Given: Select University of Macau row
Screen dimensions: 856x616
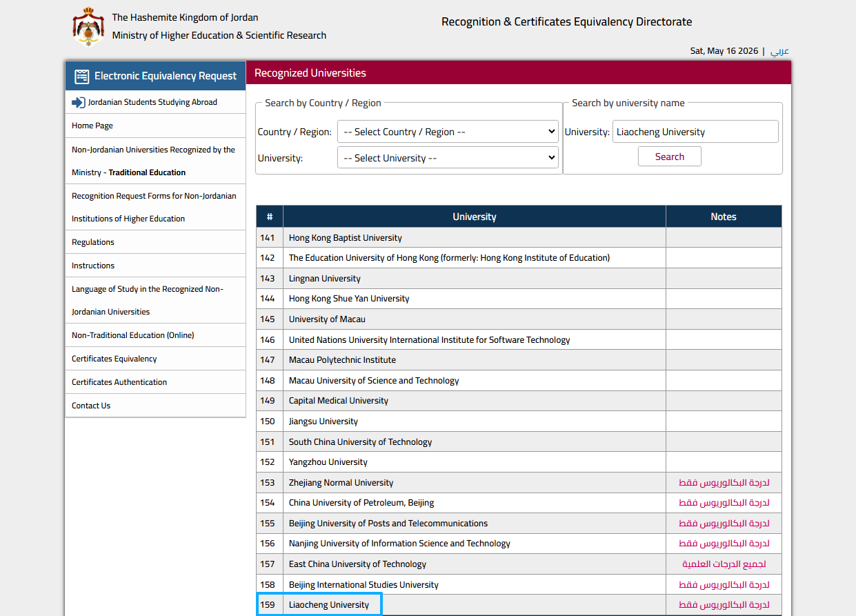Looking at the screenshot, I should pos(519,319).
